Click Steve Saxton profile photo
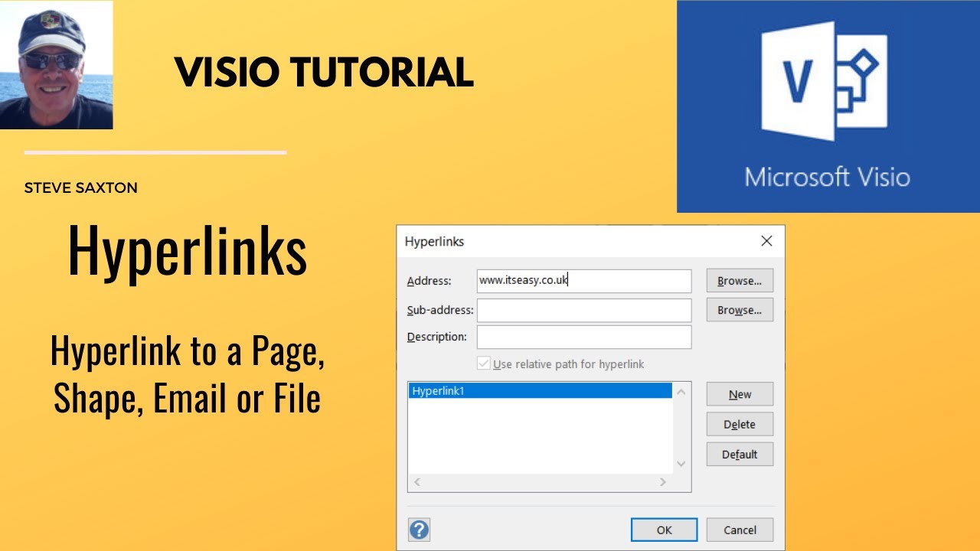This screenshot has height=551, width=980. pyautogui.click(x=57, y=65)
